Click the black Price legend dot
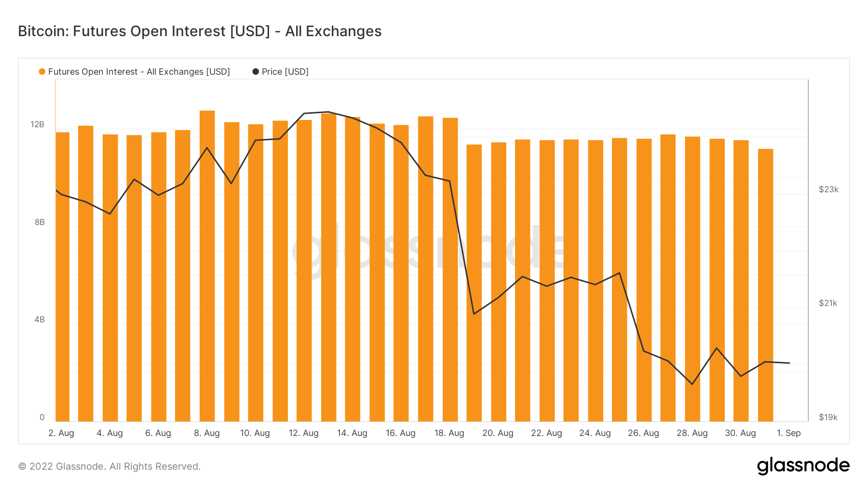868x488 pixels. [256, 72]
